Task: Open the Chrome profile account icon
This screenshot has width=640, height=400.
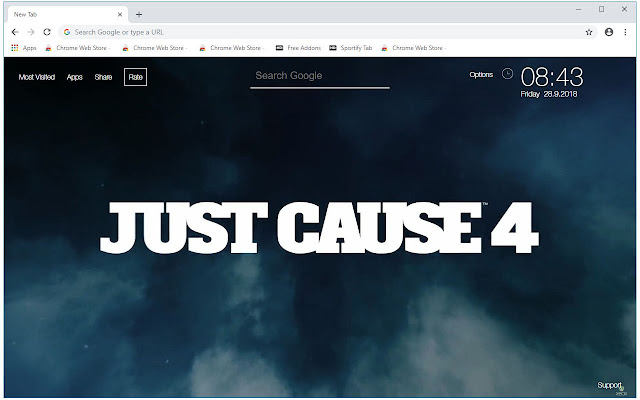Action: pyautogui.click(x=609, y=32)
